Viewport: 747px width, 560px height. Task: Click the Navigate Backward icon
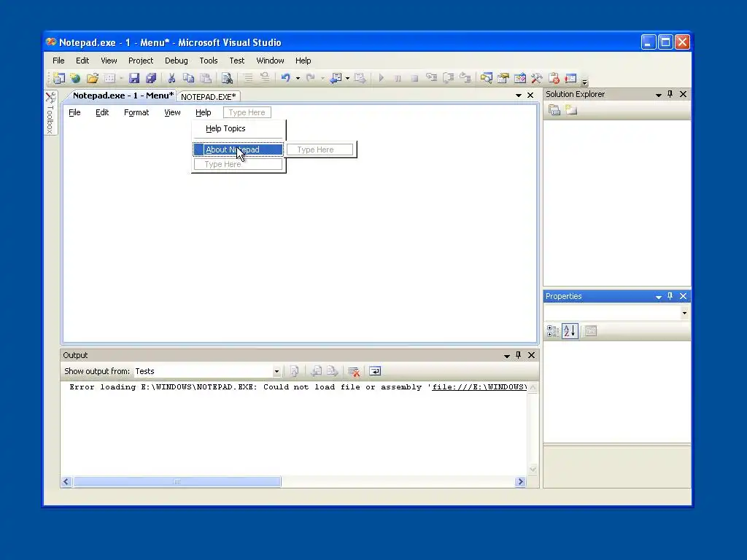click(336, 78)
